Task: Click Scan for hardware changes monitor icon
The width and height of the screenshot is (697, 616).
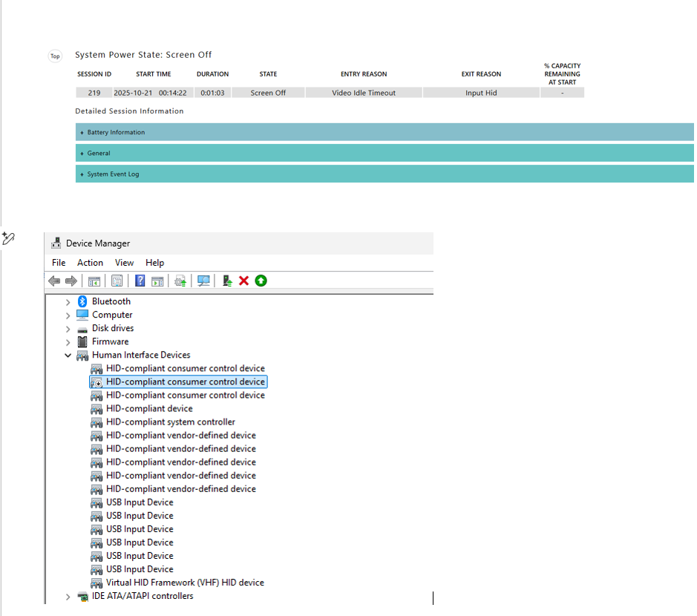Action: pyautogui.click(x=203, y=281)
